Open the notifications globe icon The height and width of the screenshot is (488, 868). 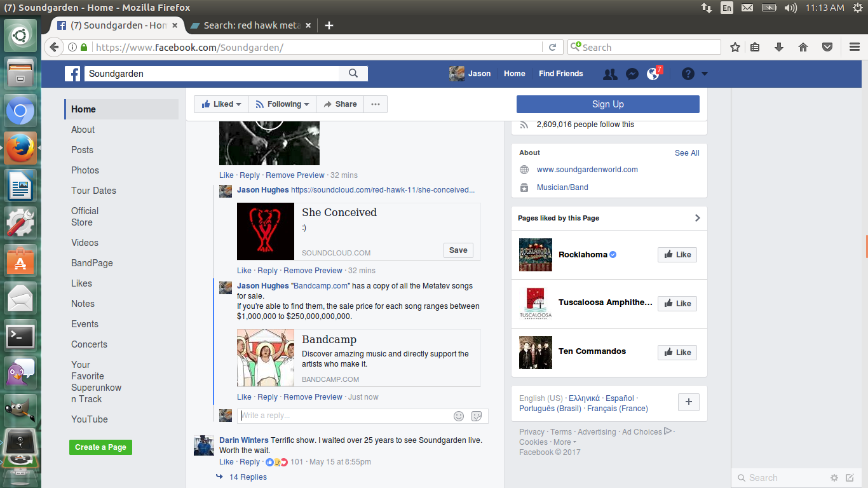pyautogui.click(x=653, y=74)
